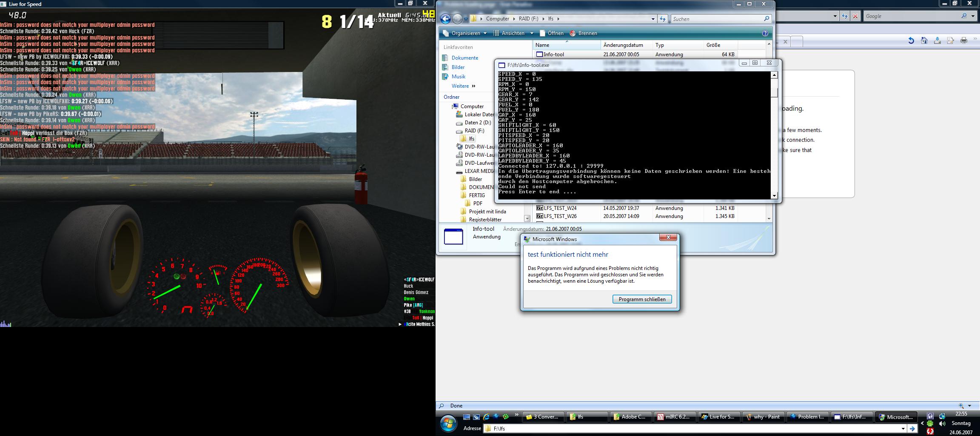The image size is (980, 436).
Task: Click the search magnifier in Explorer's Suchen box
Action: click(766, 19)
